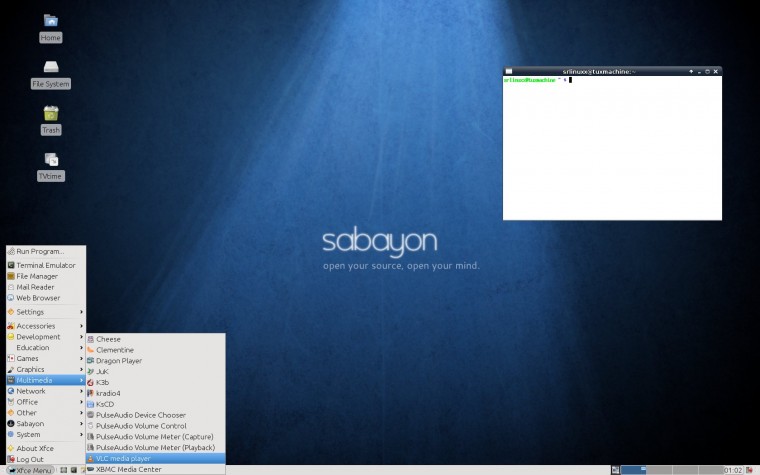Select the highlighted Multimedia category

pos(46,380)
